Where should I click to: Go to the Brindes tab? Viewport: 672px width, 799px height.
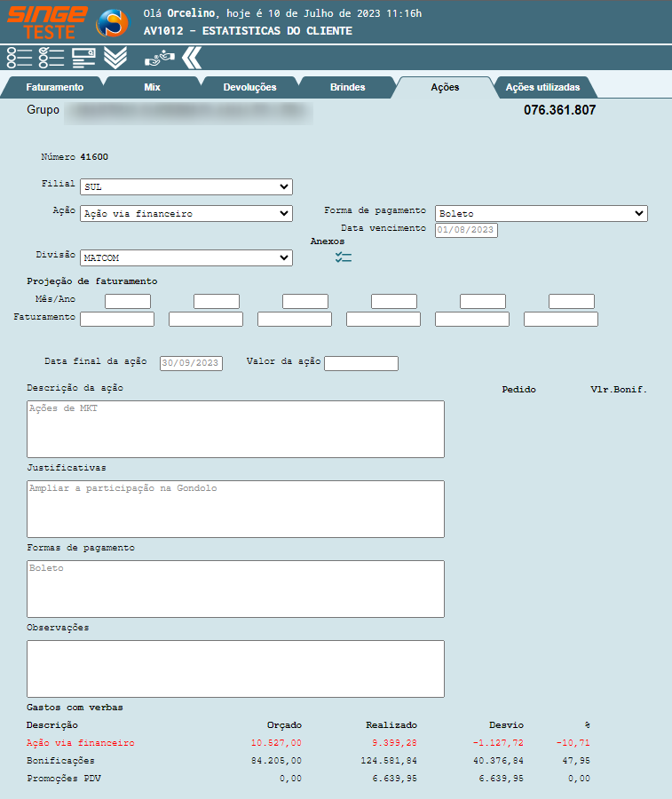(347, 87)
